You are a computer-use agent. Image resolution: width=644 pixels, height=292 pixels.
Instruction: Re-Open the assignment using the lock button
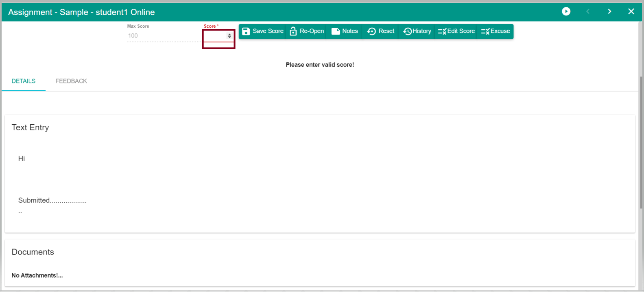coord(307,31)
